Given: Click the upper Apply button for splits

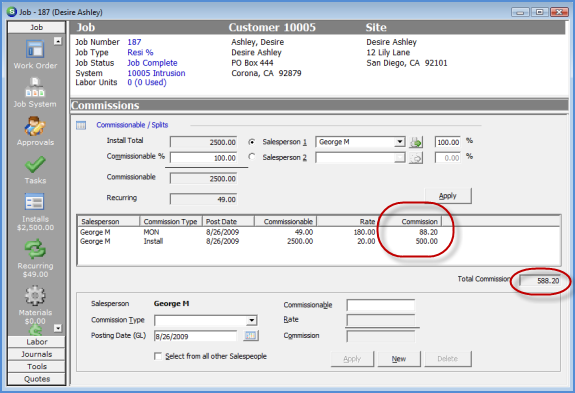Looking at the screenshot, I should 448,196.
